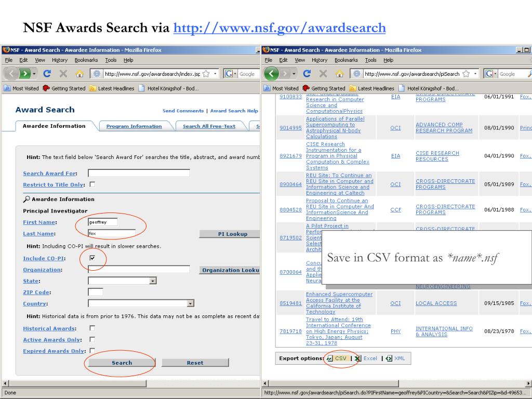This screenshot has height=399, width=532.
Task: Open history dropdown beside left window forward button
Action: pos(34,74)
